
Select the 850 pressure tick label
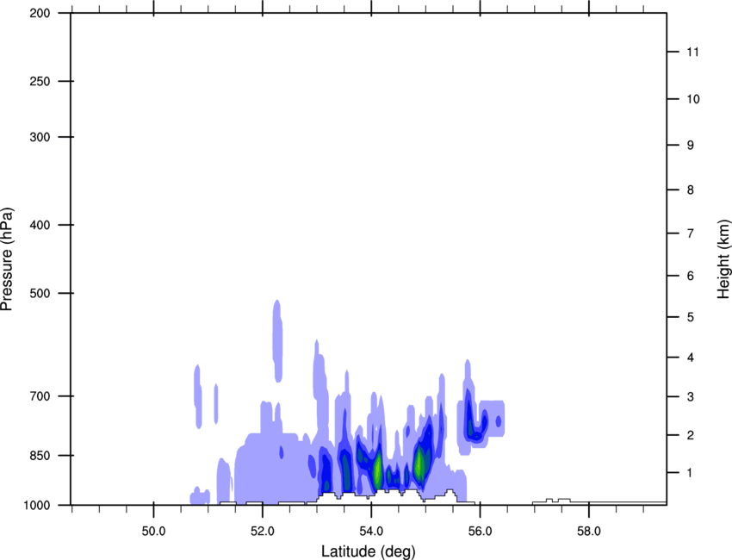pyautogui.click(x=40, y=456)
